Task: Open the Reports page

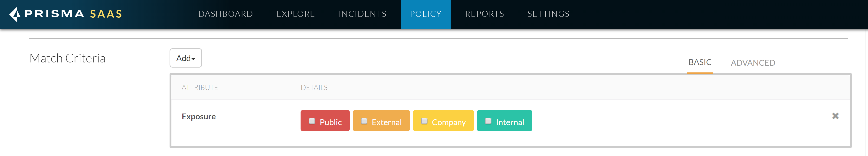Action: pos(485,14)
